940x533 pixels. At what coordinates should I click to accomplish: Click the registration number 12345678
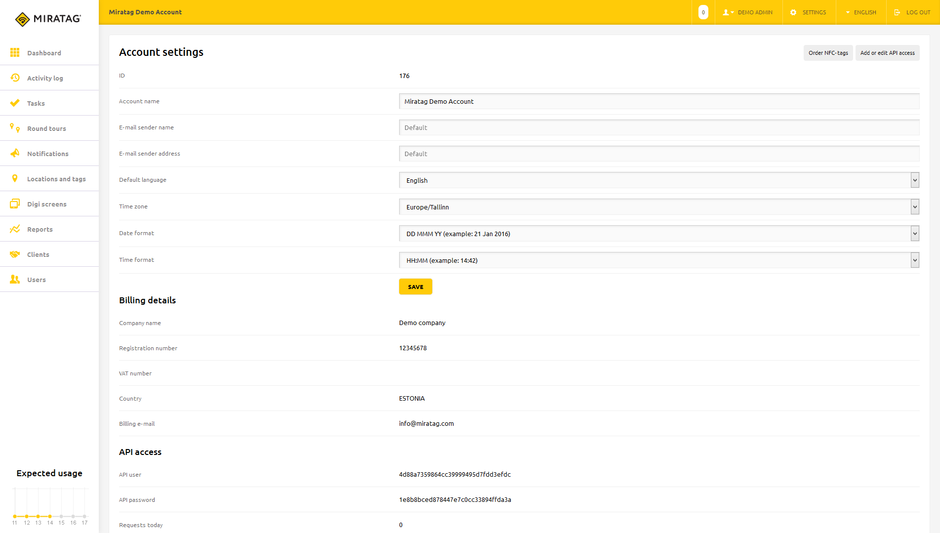click(x=413, y=348)
